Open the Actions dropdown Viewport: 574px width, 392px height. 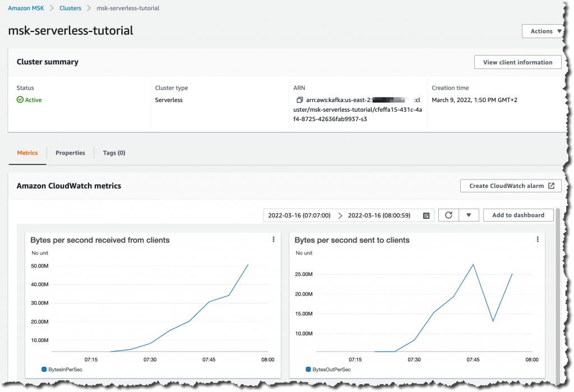(x=541, y=31)
